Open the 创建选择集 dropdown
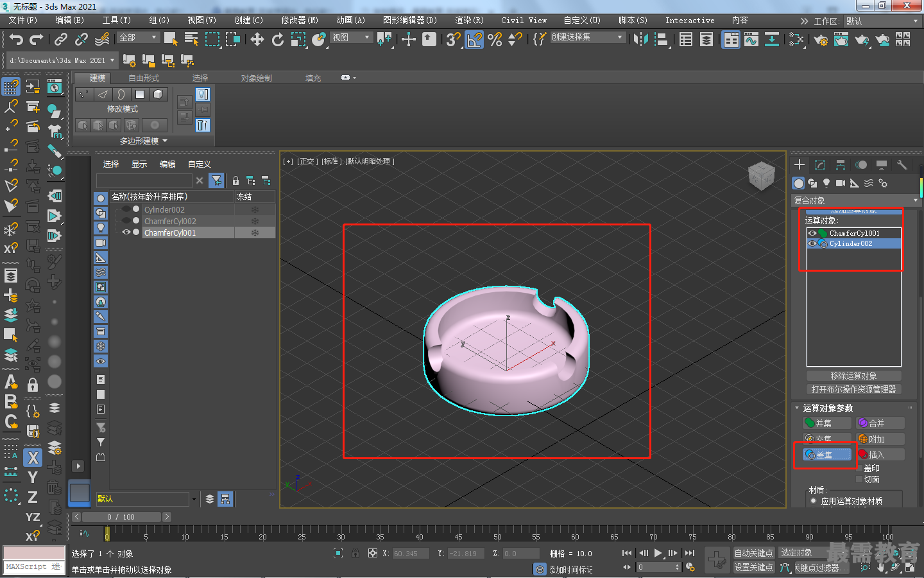The height and width of the screenshot is (578, 924). (x=588, y=37)
